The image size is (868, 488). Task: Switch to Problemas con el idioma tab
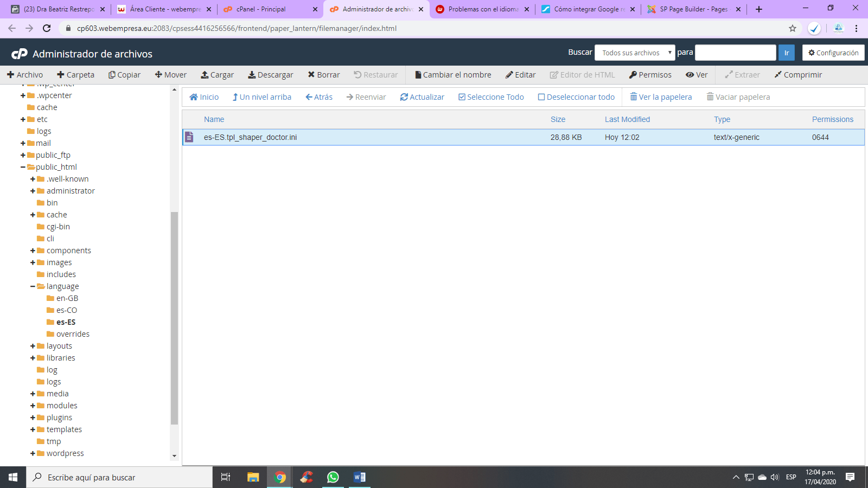(481, 9)
